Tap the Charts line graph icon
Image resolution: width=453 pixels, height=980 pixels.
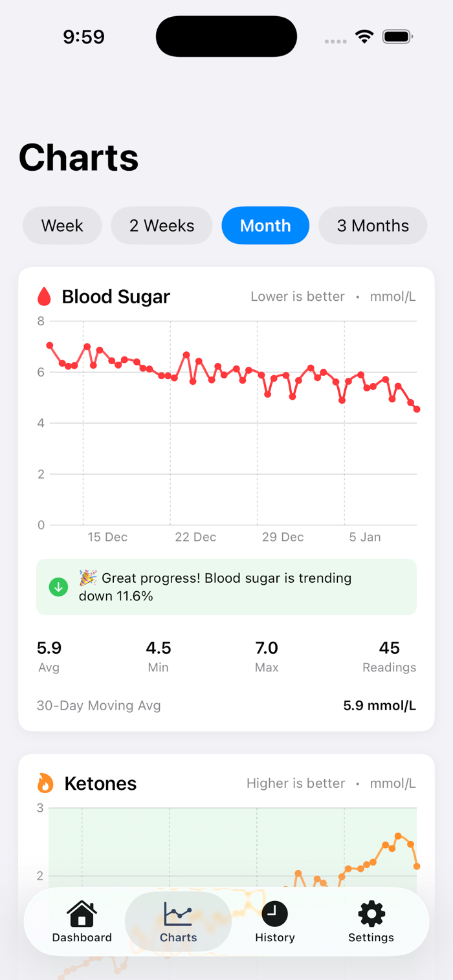pos(178,913)
